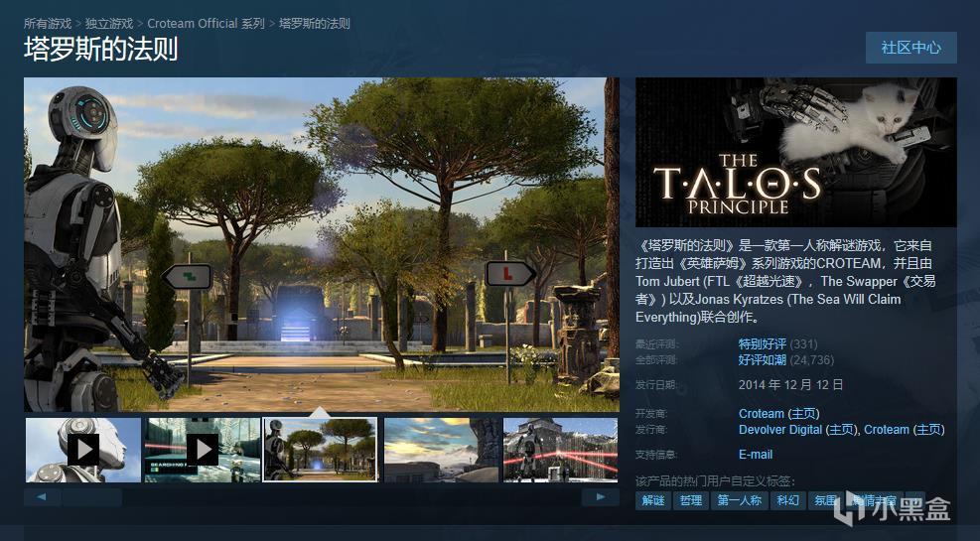Open recent reviews 特别好评 link

click(762, 343)
